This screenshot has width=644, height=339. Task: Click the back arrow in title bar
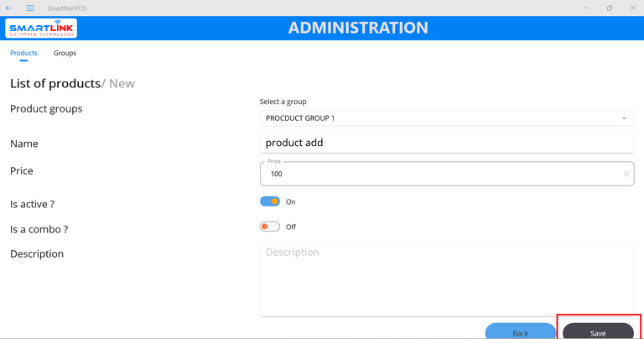pos(9,8)
